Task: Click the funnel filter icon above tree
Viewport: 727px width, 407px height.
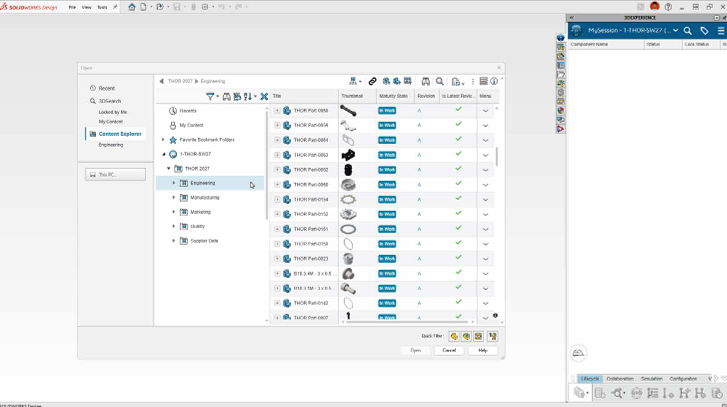Action: coord(210,96)
